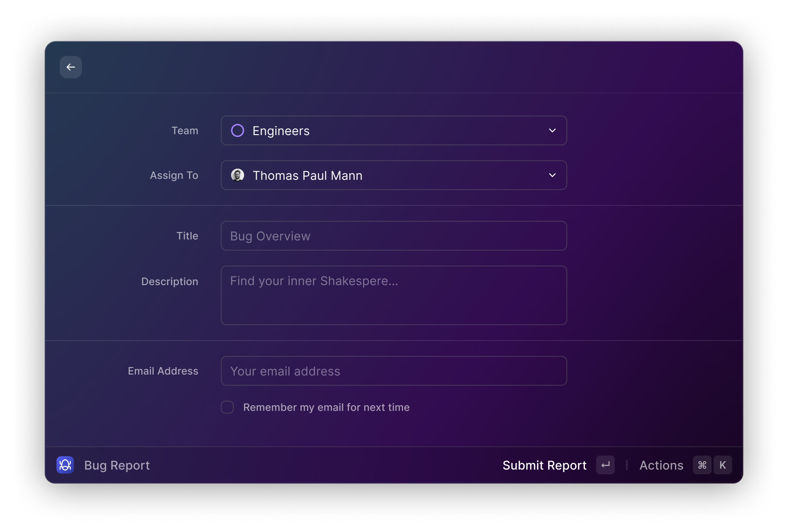Screen dimensions: 788x532
Task: Focus the Your email address field
Action: (x=393, y=371)
